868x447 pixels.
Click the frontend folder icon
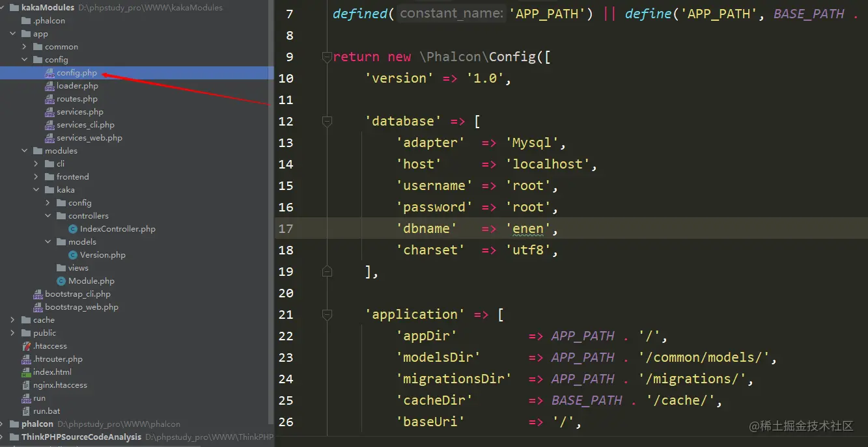[49, 177]
